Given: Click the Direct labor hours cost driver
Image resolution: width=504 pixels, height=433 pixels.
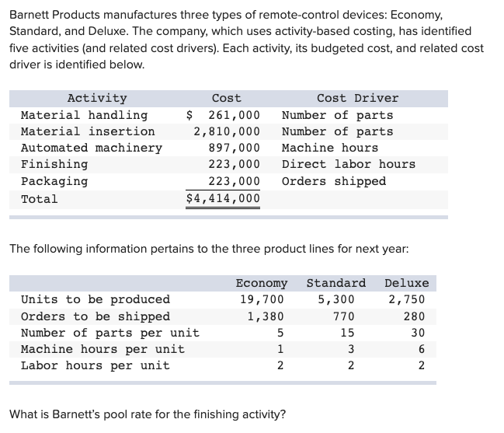Looking at the screenshot, I should (x=348, y=164).
